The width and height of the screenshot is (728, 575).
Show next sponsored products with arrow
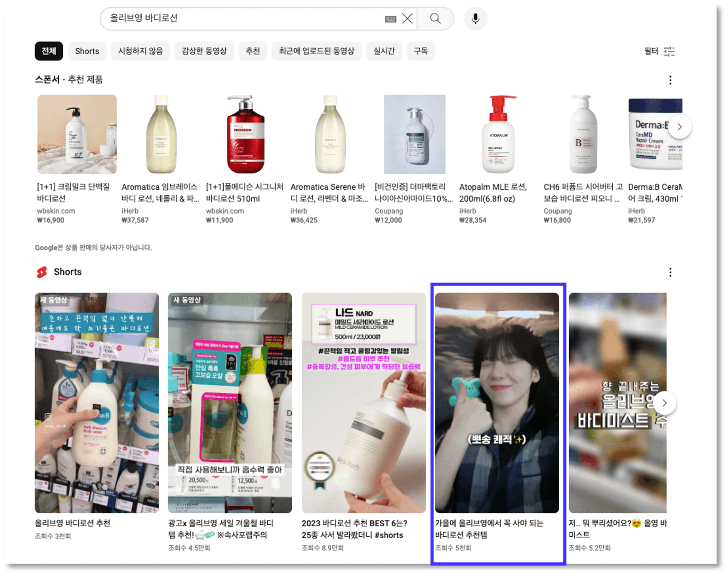coord(679,127)
